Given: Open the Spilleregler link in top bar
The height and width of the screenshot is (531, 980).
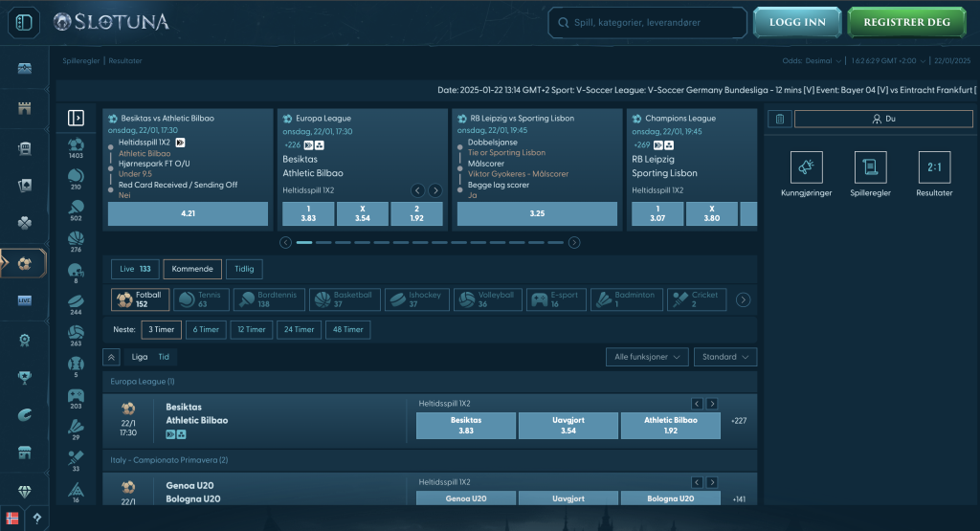Looking at the screenshot, I should click(81, 61).
